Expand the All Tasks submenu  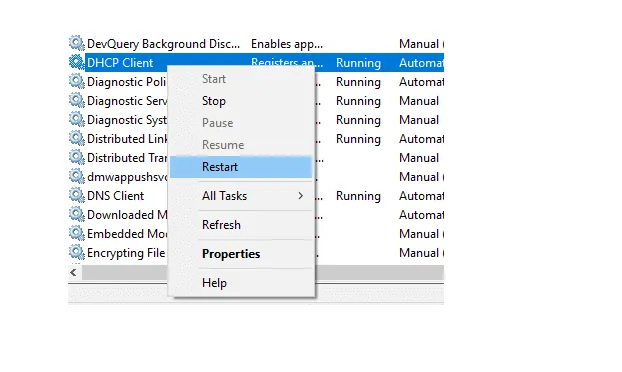241,196
